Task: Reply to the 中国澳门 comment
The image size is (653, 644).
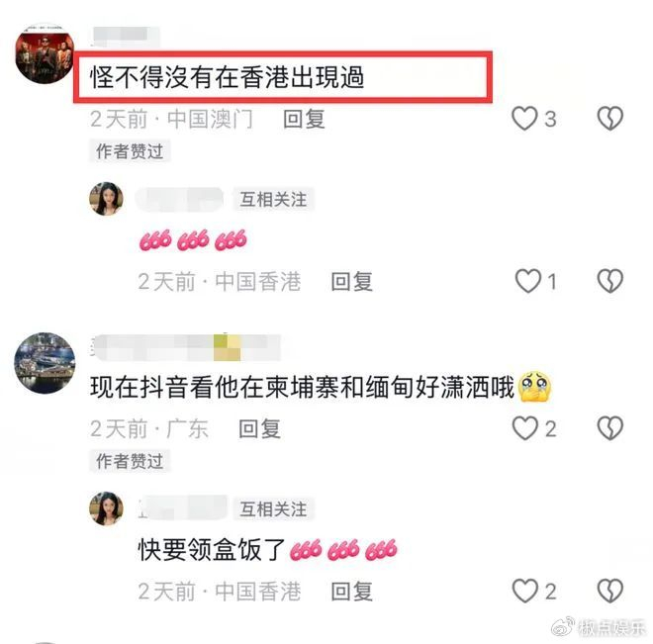Action: coord(304,119)
